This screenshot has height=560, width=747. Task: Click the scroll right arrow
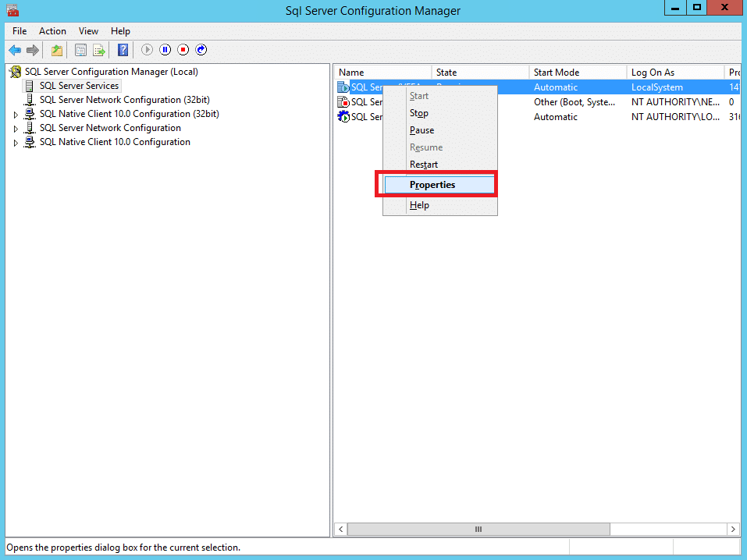coord(733,530)
